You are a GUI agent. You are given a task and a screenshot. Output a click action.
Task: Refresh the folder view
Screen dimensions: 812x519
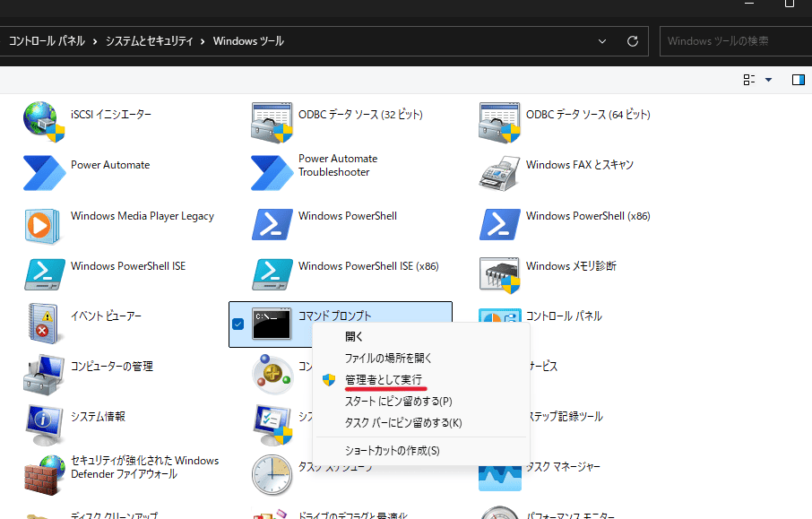tap(633, 41)
